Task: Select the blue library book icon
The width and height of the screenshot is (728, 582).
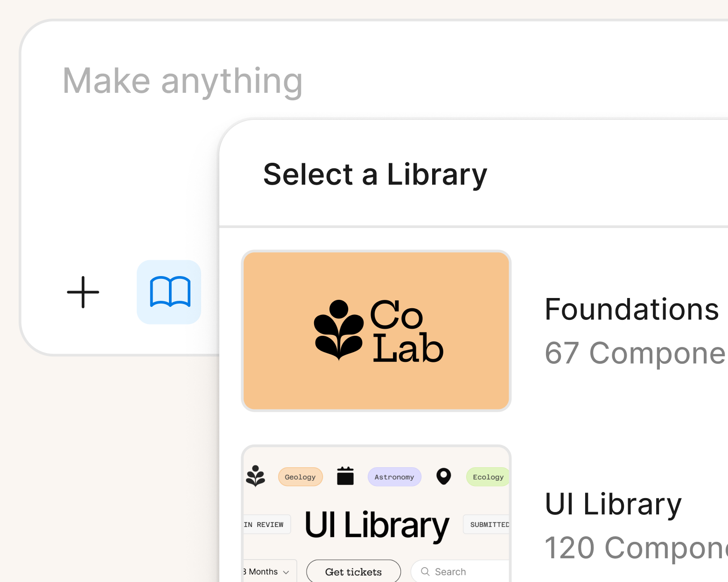Action: (x=169, y=292)
